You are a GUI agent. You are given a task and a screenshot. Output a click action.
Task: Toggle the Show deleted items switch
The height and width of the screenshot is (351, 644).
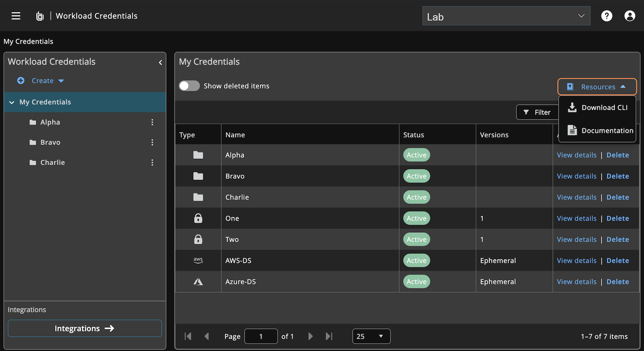(x=189, y=86)
